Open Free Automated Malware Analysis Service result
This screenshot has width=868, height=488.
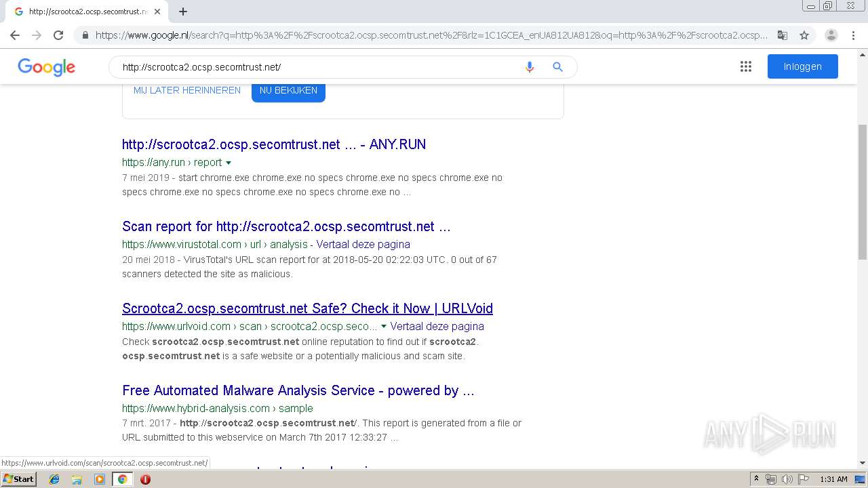pos(298,390)
